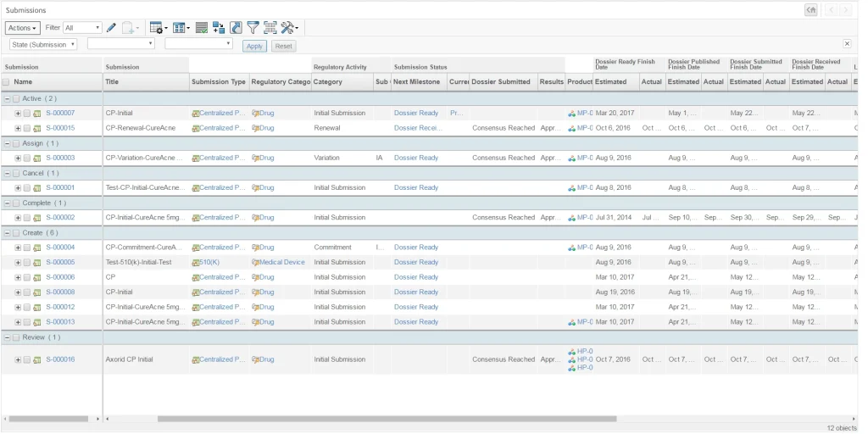Click the export arrow icon in toolbar
Viewport: 868px width, 434px height.
(x=236, y=28)
